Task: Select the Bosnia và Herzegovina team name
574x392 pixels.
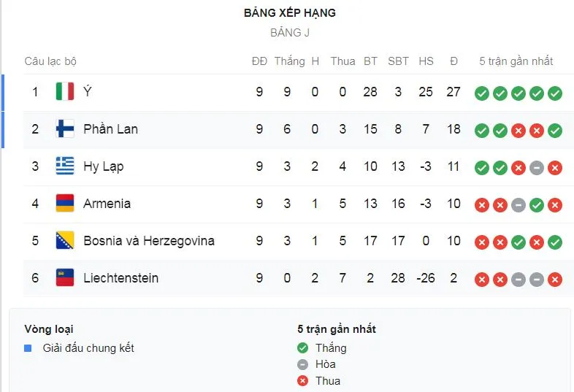Action: pos(148,241)
